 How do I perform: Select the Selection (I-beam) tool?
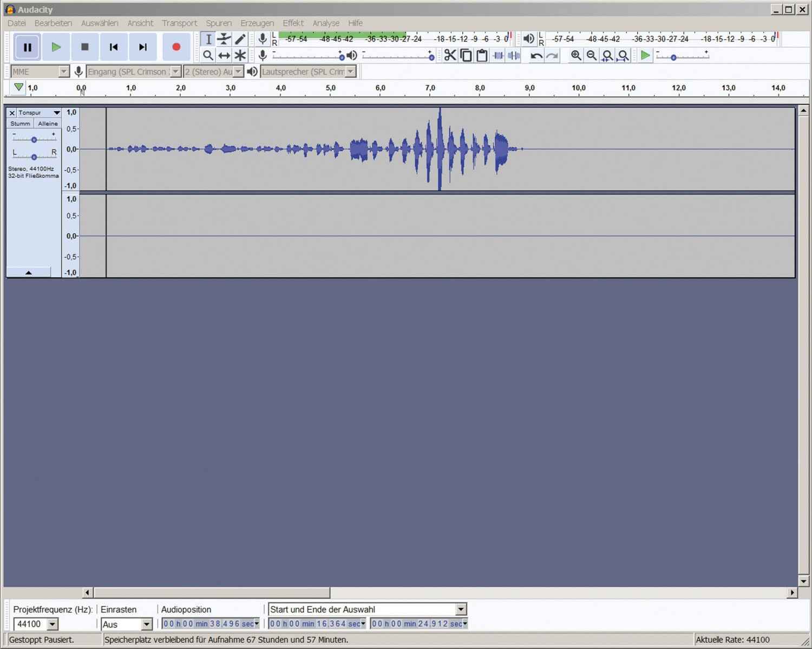208,39
